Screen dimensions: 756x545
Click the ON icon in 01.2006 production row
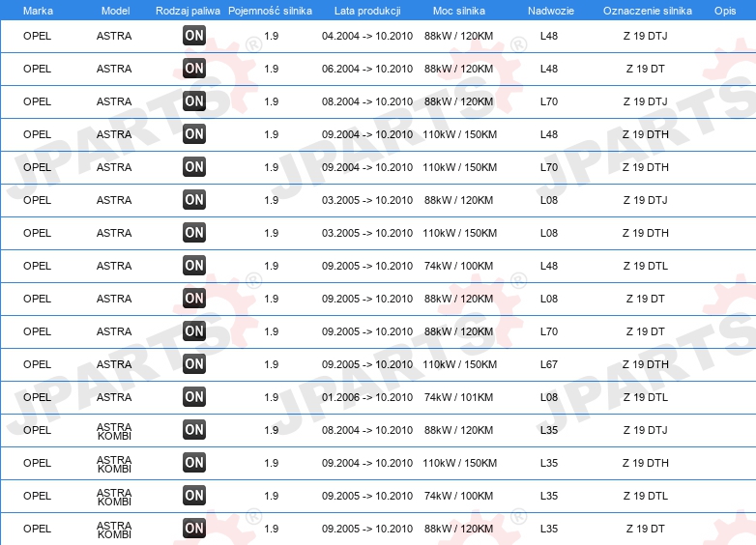pyautogui.click(x=194, y=397)
